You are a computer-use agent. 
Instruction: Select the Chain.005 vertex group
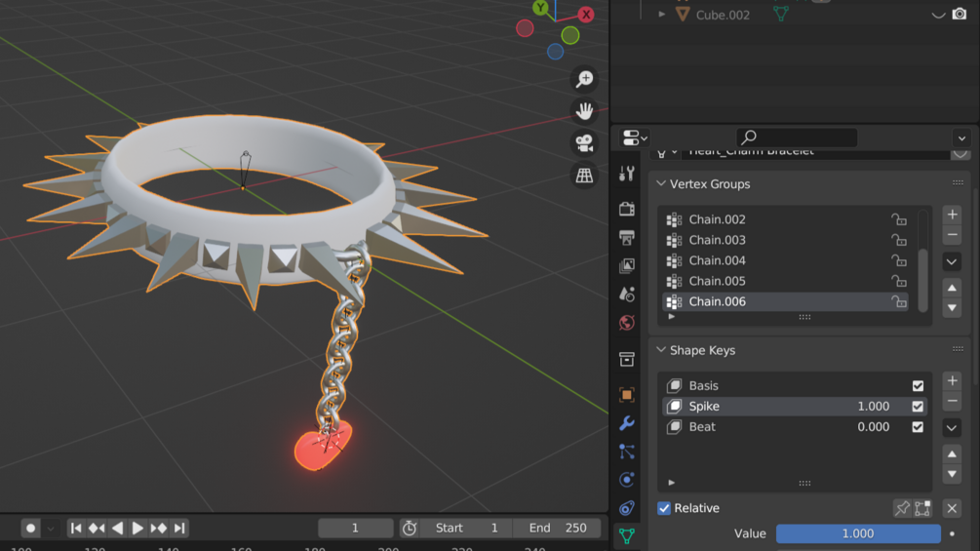click(x=785, y=281)
